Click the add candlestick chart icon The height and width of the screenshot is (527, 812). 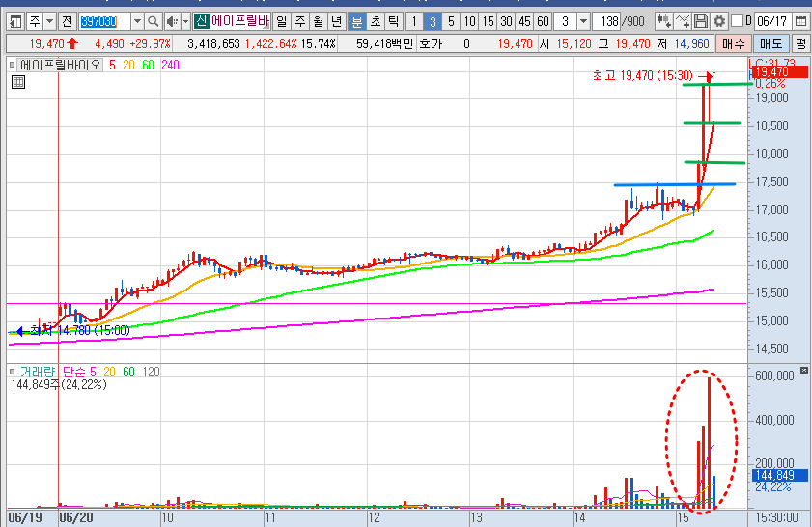click(664, 22)
